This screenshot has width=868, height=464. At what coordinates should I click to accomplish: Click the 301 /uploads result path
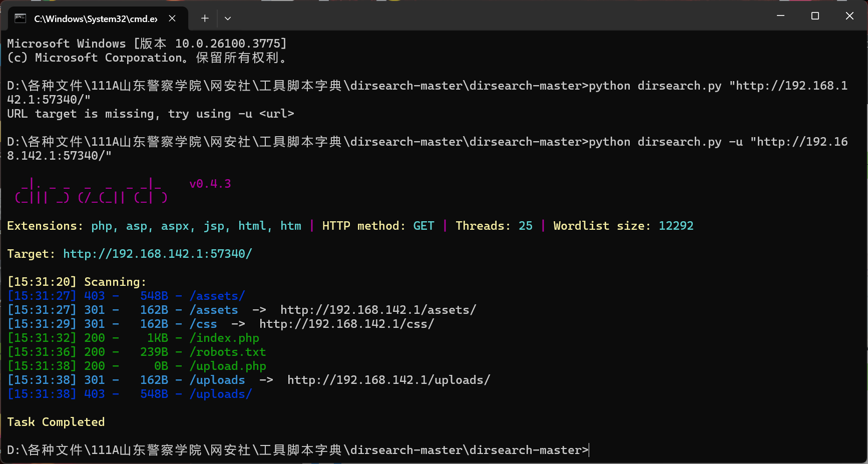pyautogui.click(x=217, y=380)
